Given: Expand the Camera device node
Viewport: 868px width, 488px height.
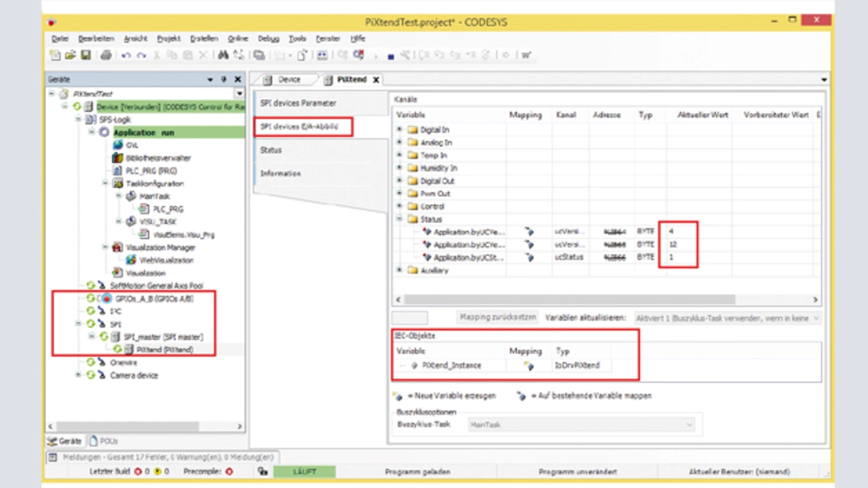Looking at the screenshot, I should pos(79,375).
